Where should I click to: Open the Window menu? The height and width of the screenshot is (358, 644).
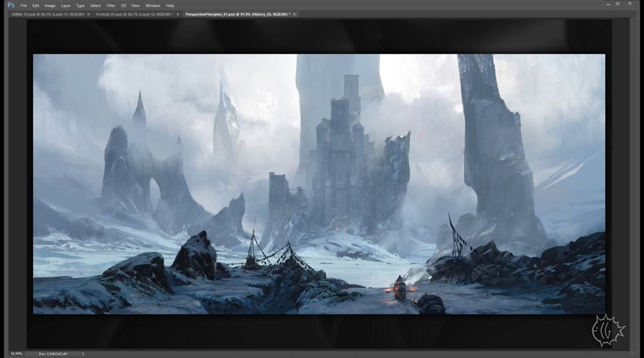pyautogui.click(x=152, y=5)
